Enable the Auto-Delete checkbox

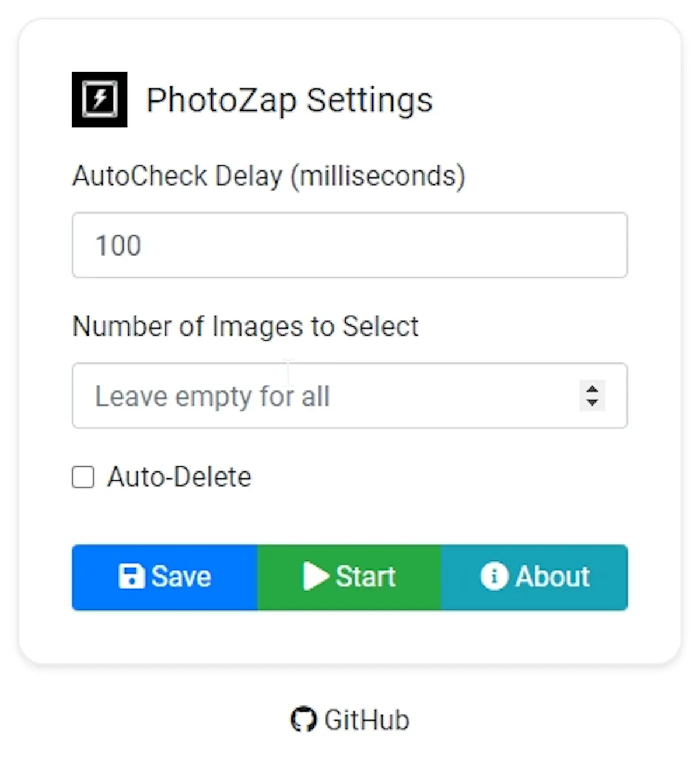coord(83,477)
